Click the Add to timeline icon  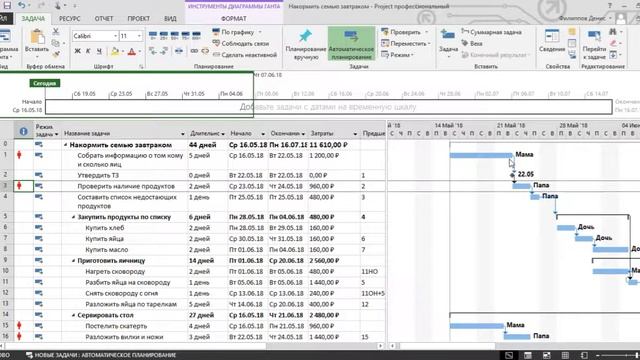[572, 54]
